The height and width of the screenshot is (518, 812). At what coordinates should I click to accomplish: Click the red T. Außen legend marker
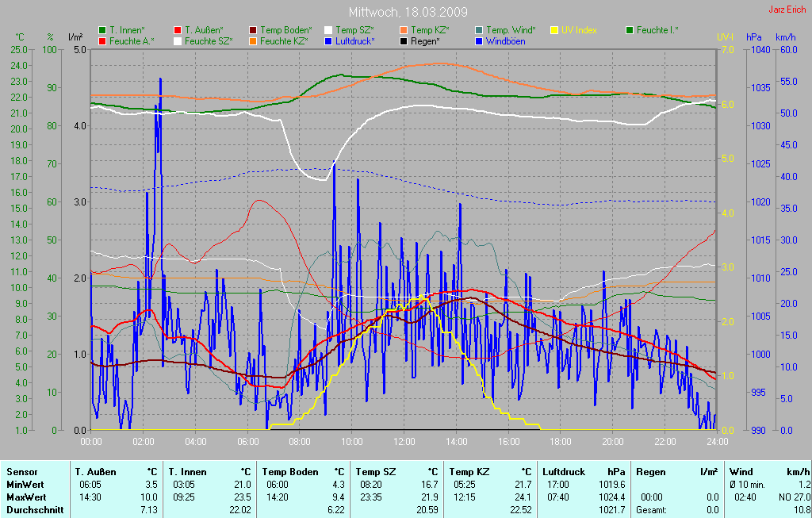pos(178,30)
